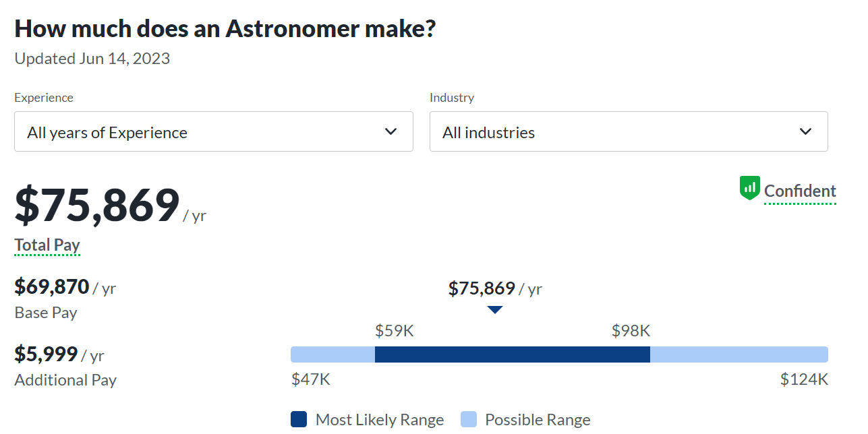Click the Possible Range legend swatch
This screenshot has height=434, width=868.
point(469,419)
